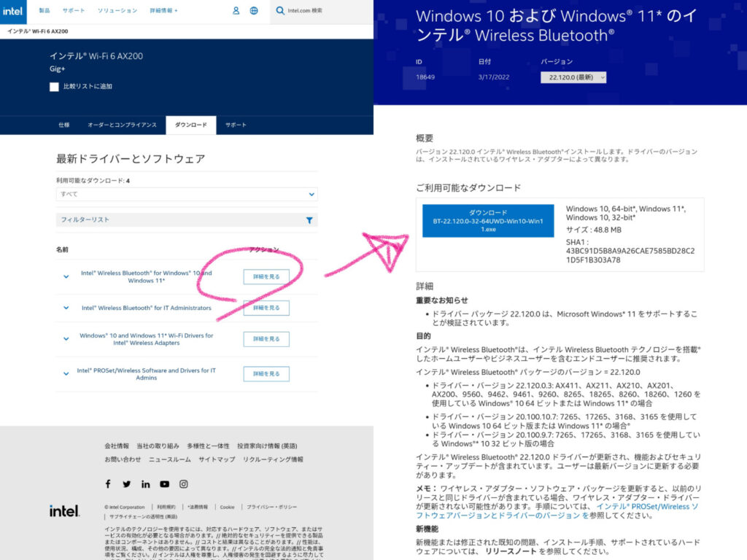Open the 当社の取り組み footer link
747x560 pixels.
pyautogui.click(x=158, y=446)
